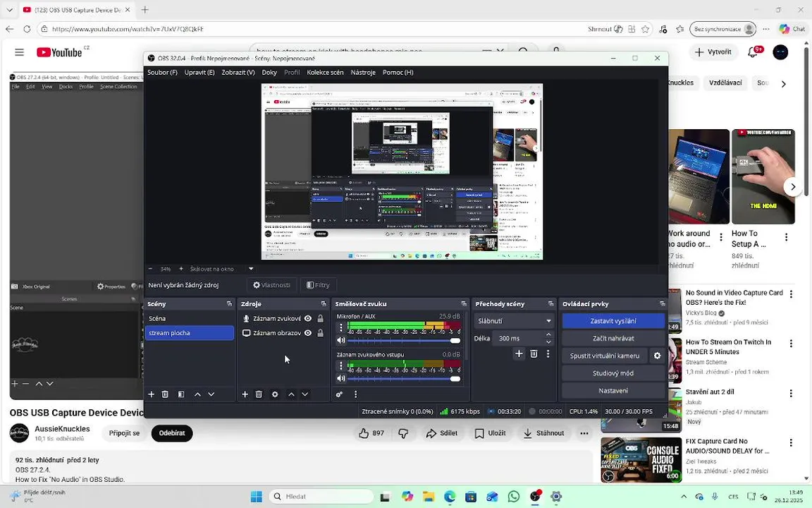Zoom in OBS preview with plus icon
Viewport: 812px width, 508px height.
[x=181, y=269]
